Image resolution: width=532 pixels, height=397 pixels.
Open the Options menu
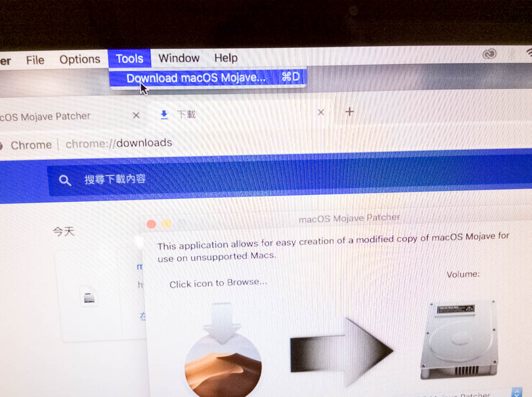pos(80,59)
